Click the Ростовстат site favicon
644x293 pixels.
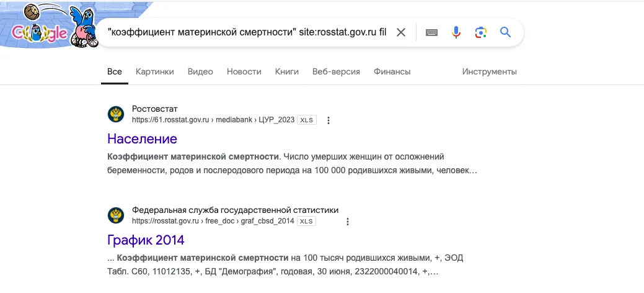pos(116,114)
